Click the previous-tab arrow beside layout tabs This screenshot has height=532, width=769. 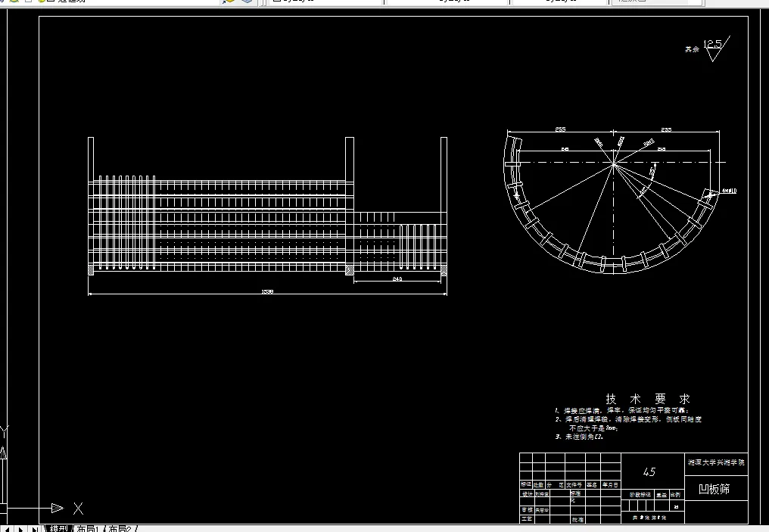tap(8, 529)
